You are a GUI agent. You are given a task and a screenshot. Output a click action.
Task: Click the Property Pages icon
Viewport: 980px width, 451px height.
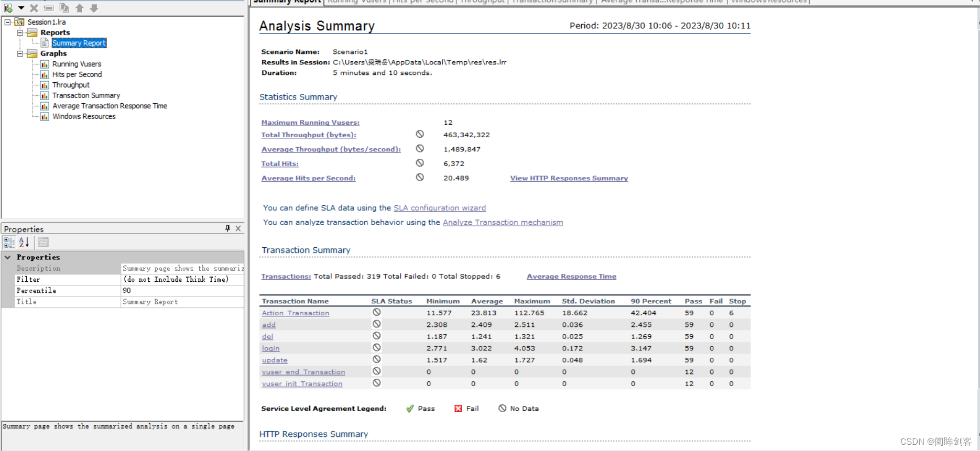(x=43, y=242)
